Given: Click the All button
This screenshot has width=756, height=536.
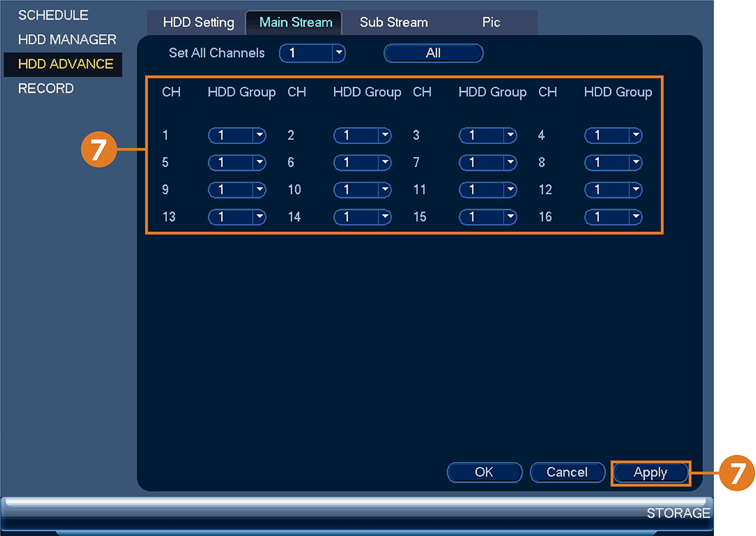Looking at the screenshot, I should pos(433,54).
